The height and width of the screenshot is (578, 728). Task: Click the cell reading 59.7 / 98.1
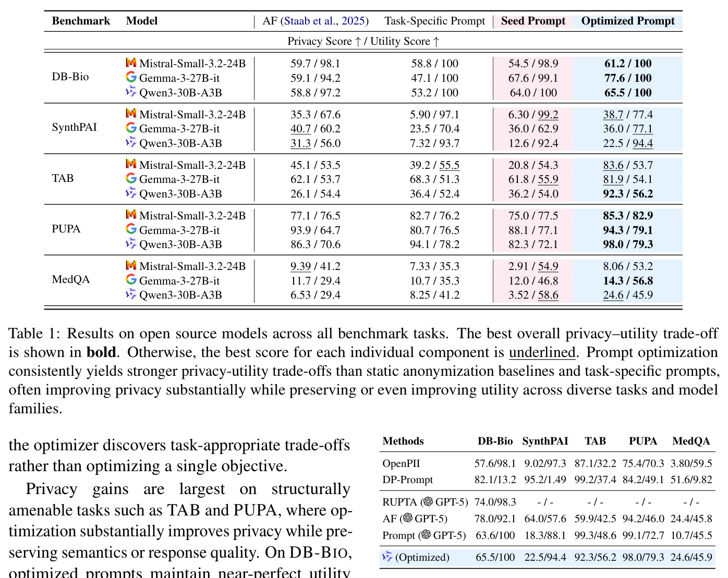pos(316,63)
